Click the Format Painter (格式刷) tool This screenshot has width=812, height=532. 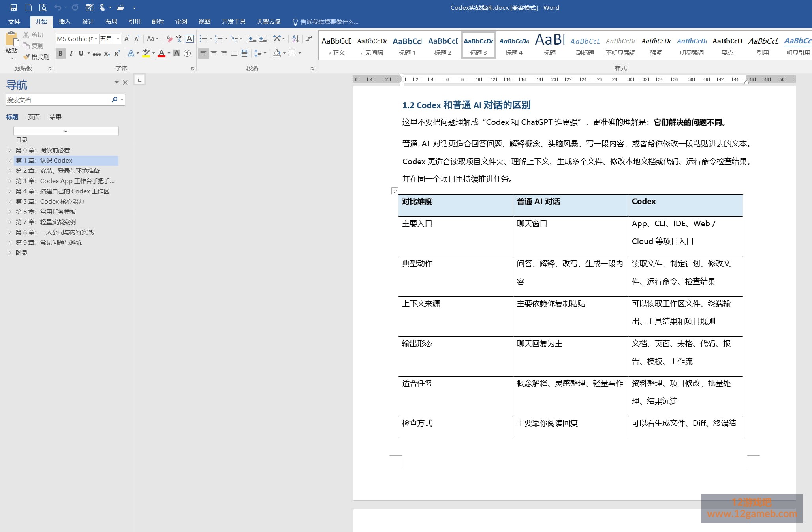(36, 57)
